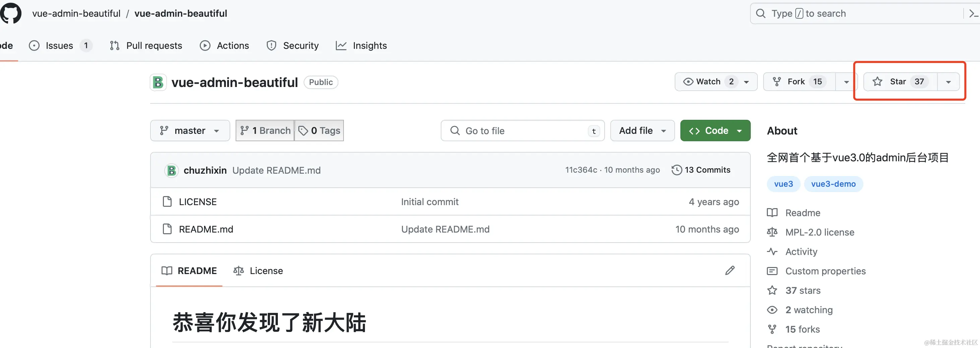980x348 pixels.
Task: Click the repository avatar beside the title
Action: (x=158, y=82)
